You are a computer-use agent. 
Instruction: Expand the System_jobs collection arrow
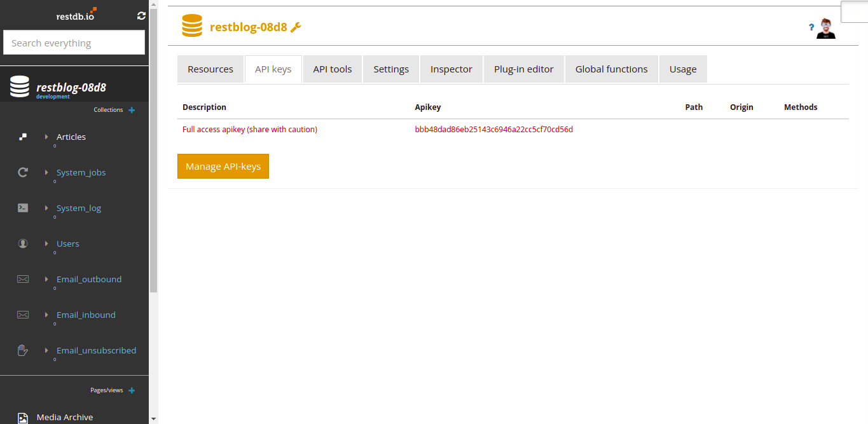tap(46, 172)
